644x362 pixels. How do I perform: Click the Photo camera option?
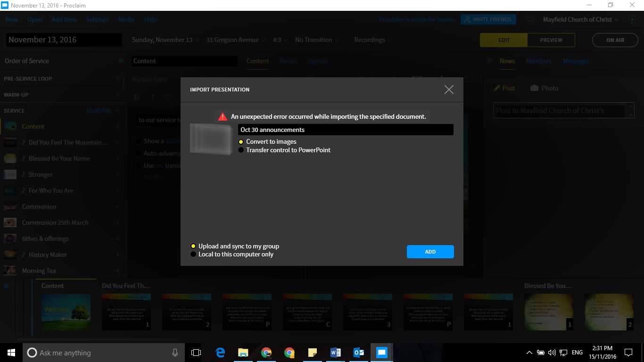[x=544, y=88]
